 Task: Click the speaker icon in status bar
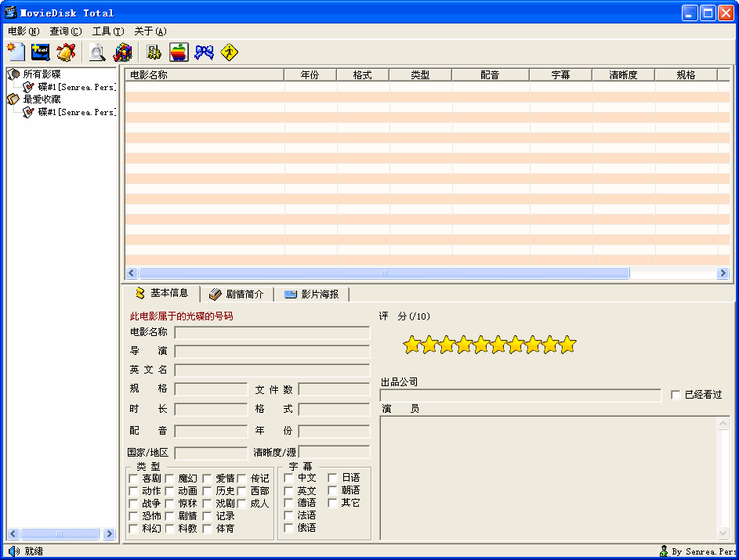(14, 551)
